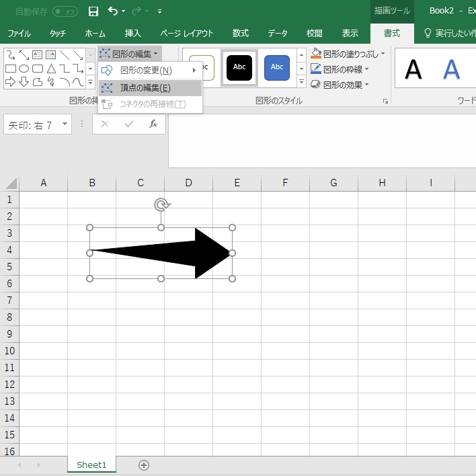The width and height of the screenshot is (476, 476).
Task: Open the ファイル tab
Action: tap(19, 33)
